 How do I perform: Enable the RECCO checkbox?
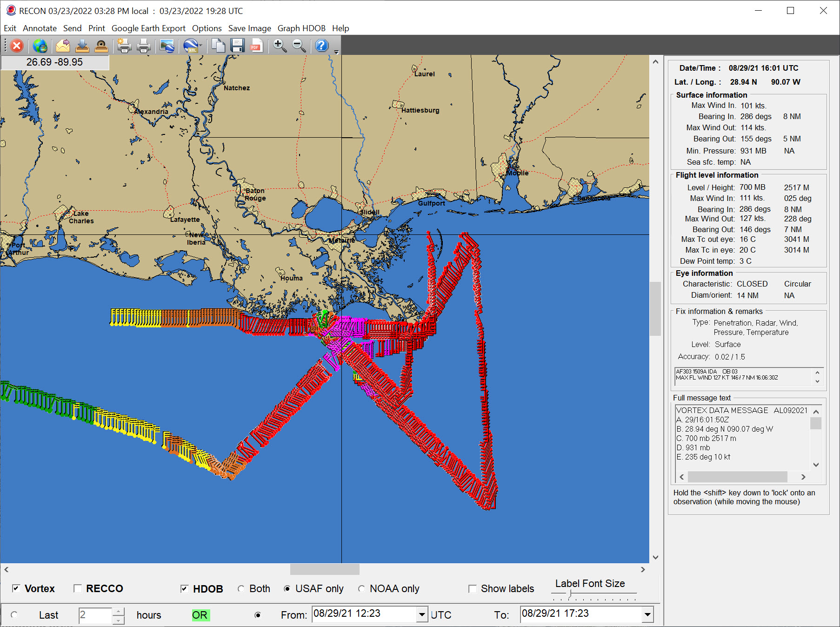(x=78, y=588)
